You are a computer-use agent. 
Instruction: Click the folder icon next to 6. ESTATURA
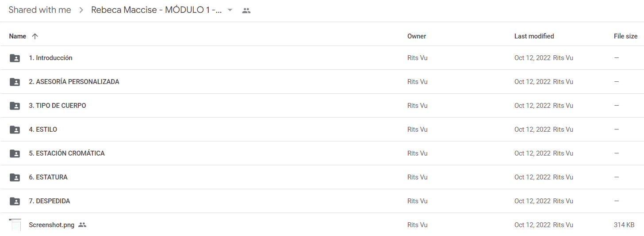click(x=15, y=177)
